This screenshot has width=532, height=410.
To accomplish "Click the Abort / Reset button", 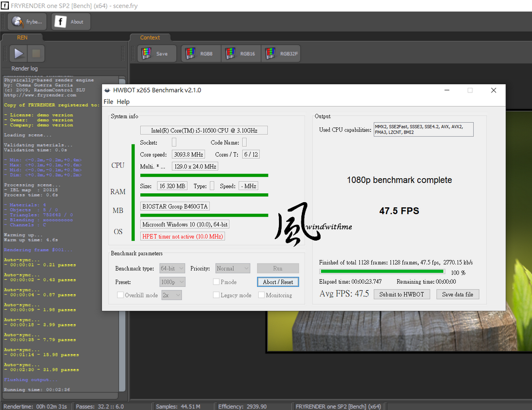I will [x=278, y=282].
